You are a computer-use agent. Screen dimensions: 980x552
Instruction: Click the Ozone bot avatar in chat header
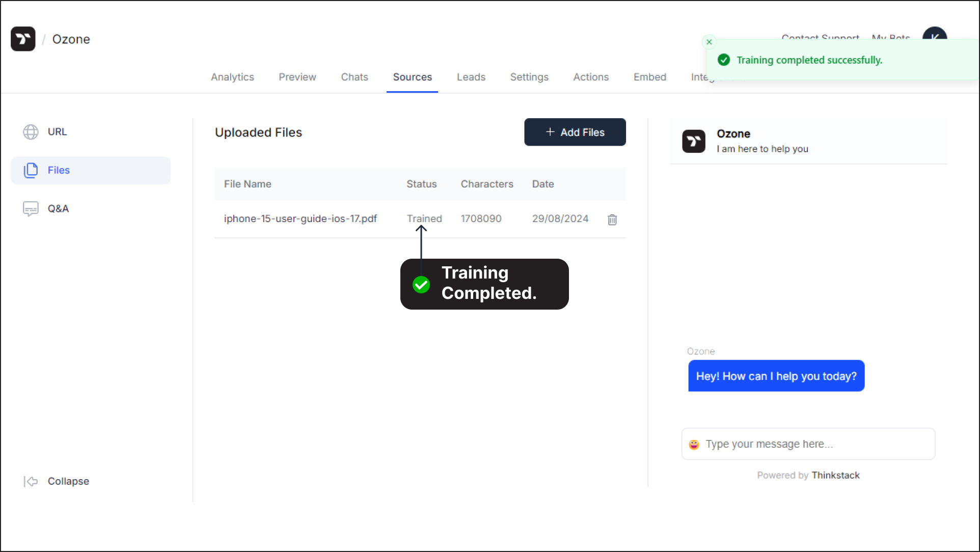tap(694, 141)
